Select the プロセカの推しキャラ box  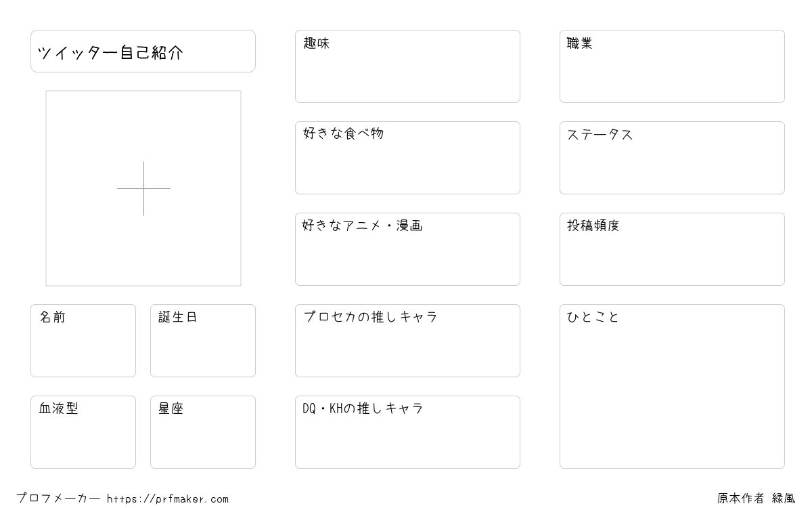coord(407,341)
